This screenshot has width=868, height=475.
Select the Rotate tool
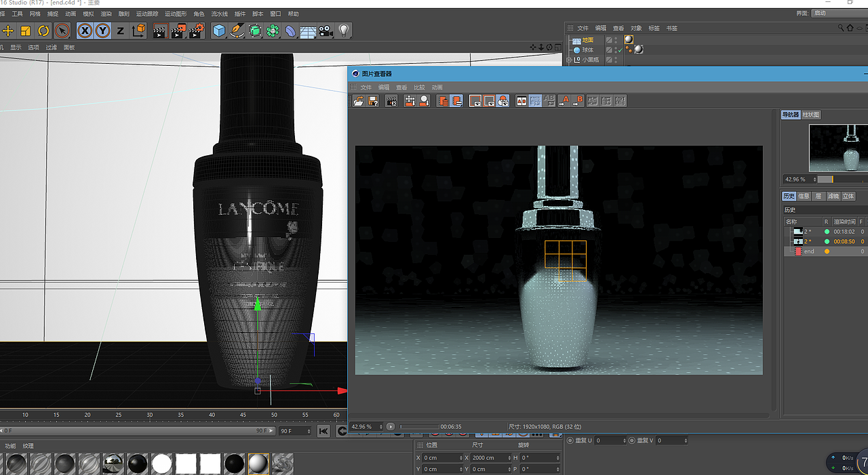point(43,30)
